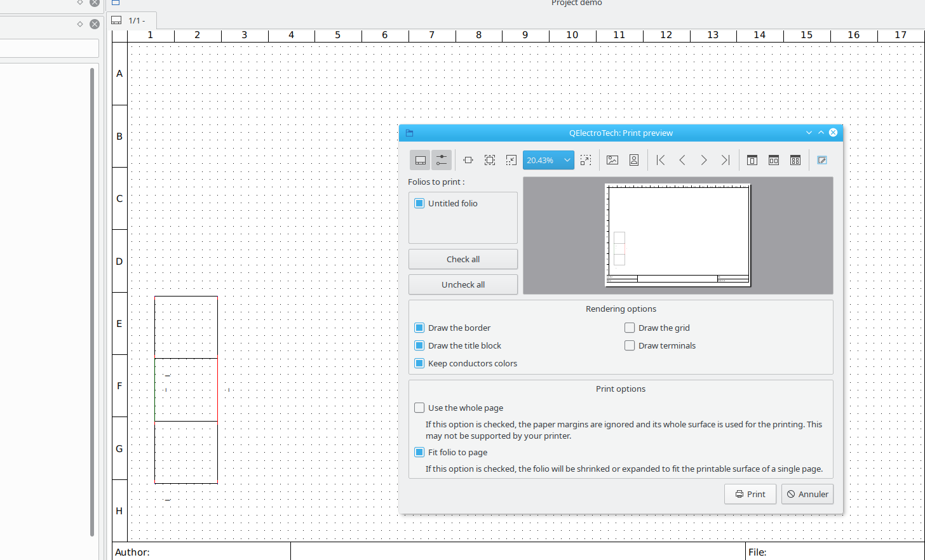Screen dimensions: 925x560
Task: Click the 'Print options' heading
Action: coord(621,389)
